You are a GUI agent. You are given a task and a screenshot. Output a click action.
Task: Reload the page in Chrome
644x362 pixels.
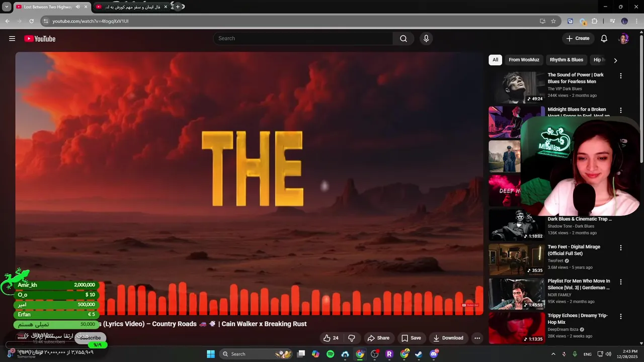32,21
